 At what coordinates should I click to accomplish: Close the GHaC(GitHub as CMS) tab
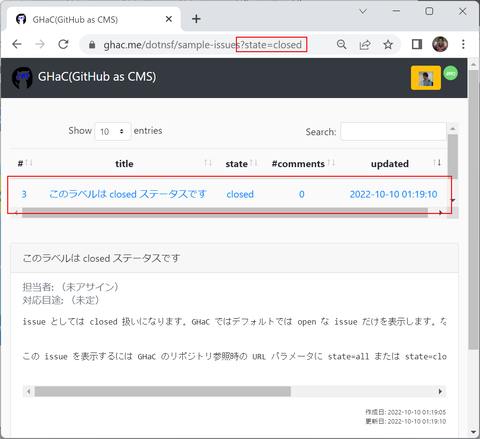(169, 19)
